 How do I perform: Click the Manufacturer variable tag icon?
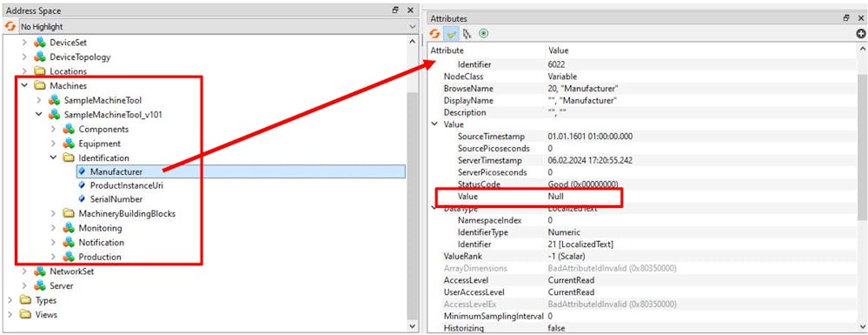coord(82,172)
